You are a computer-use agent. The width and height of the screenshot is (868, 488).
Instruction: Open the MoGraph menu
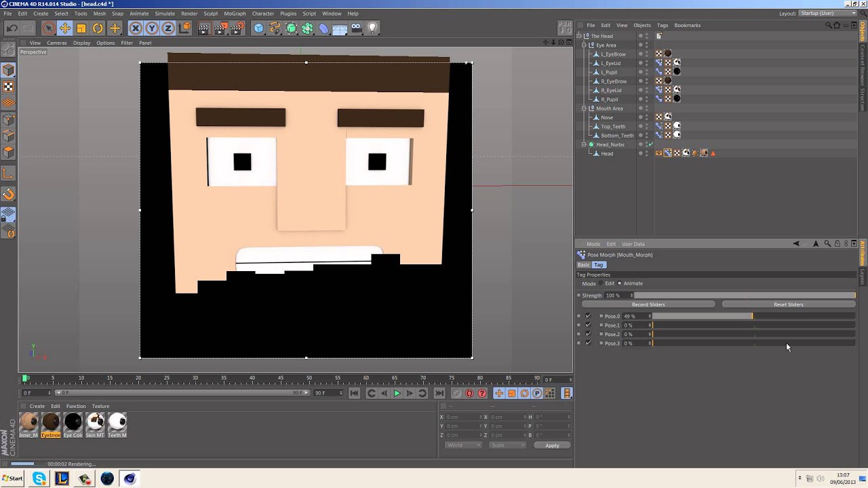(x=235, y=14)
